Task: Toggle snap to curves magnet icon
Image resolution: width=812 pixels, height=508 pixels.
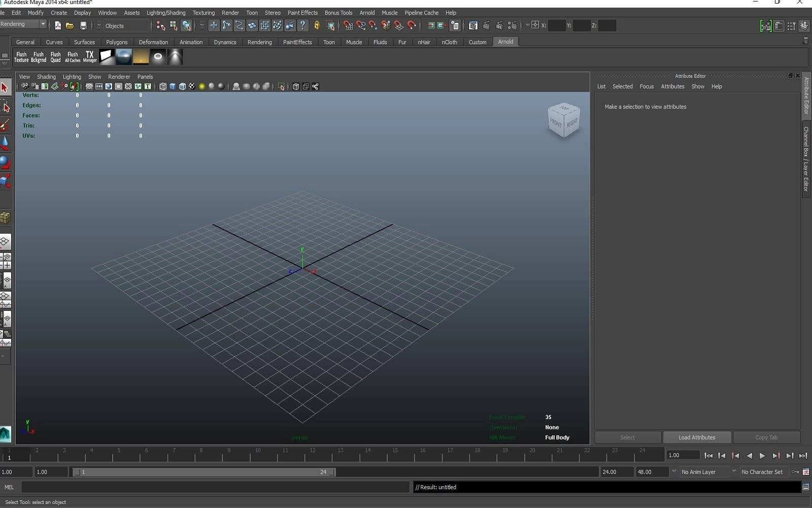Action: click(x=361, y=25)
